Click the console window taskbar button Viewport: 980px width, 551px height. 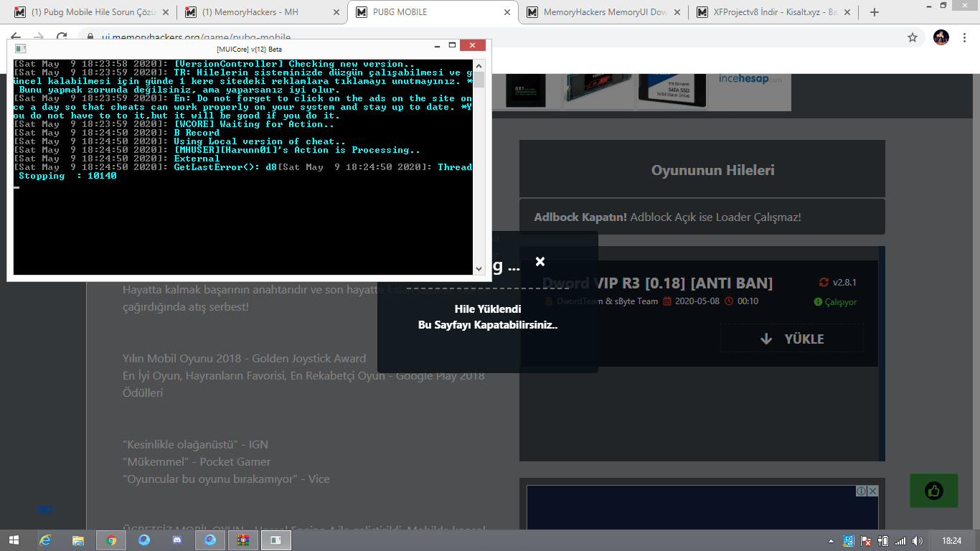[276, 540]
